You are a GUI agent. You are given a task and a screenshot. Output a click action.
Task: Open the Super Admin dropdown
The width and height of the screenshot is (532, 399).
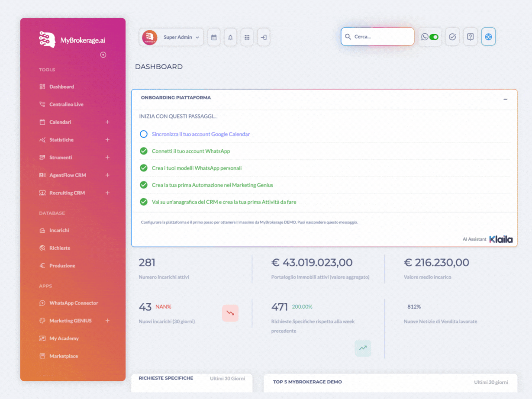[x=171, y=37]
